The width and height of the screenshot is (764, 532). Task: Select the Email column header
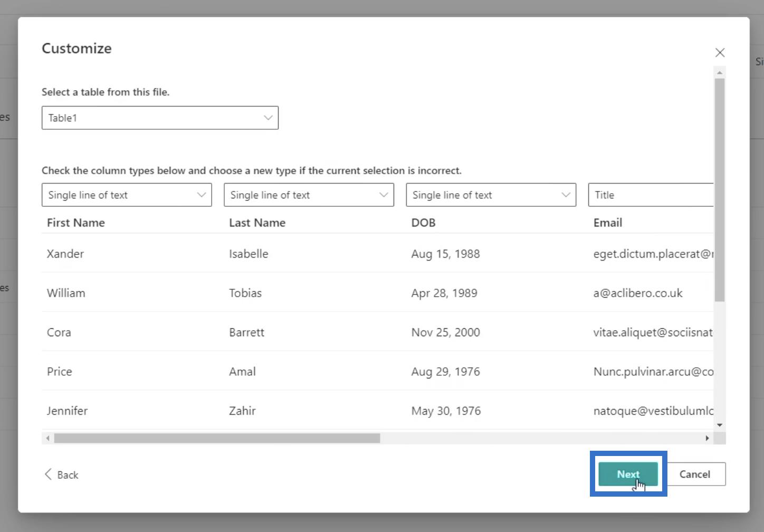pyautogui.click(x=607, y=223)
